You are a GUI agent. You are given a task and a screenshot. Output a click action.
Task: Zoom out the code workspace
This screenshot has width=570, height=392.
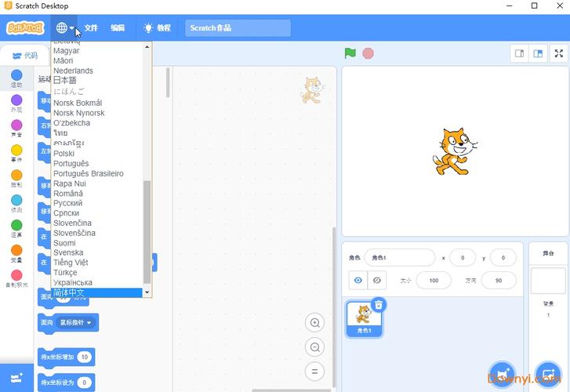tap(315, 347)
